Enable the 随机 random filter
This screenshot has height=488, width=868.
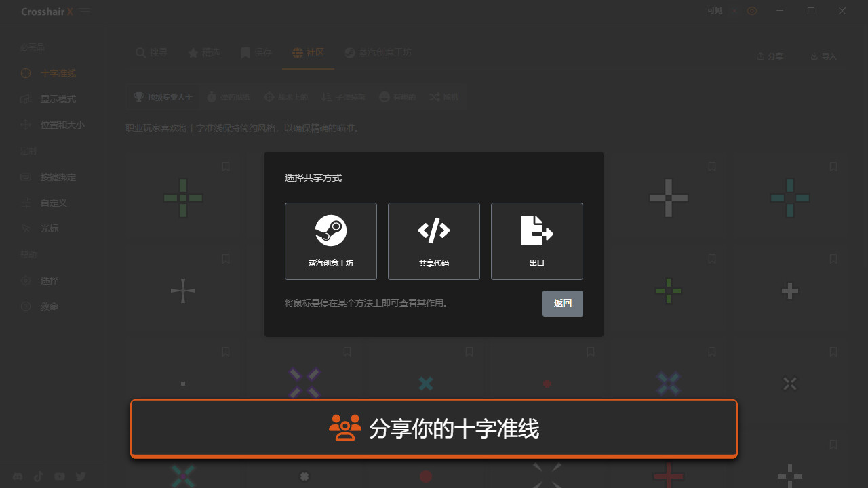pos(444,97)
